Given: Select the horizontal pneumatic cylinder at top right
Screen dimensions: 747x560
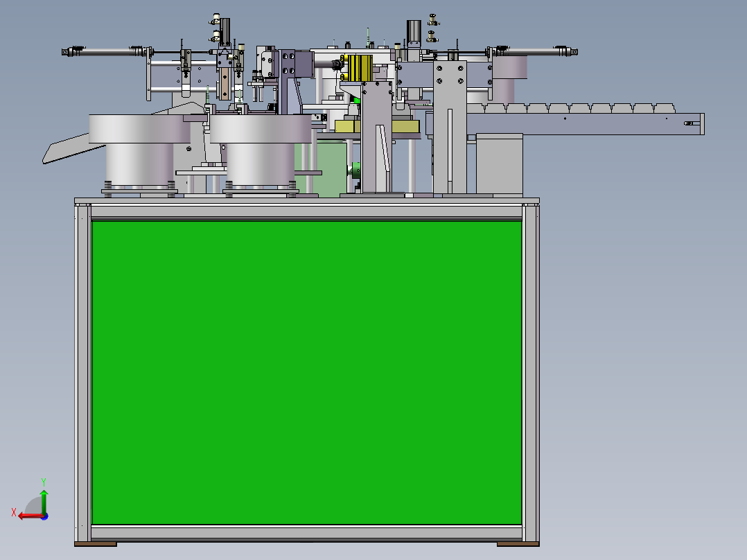Looking at the screenshot, I should click(x=533, y=51).
